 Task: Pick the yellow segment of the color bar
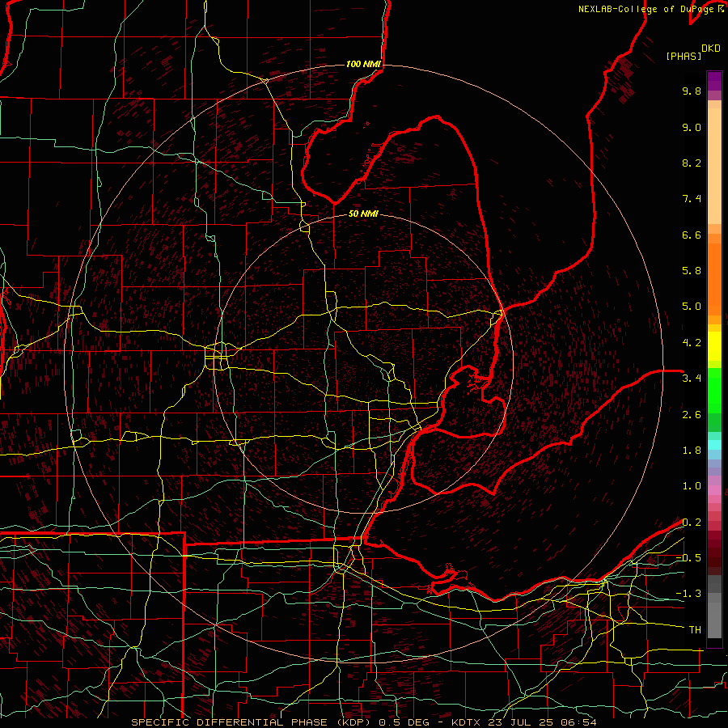714,346
